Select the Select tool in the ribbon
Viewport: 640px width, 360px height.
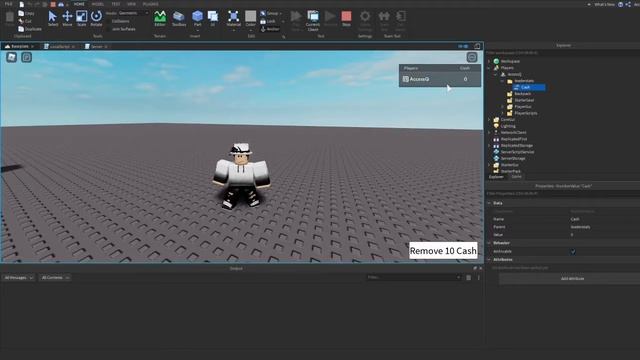[x=53, y=19]
